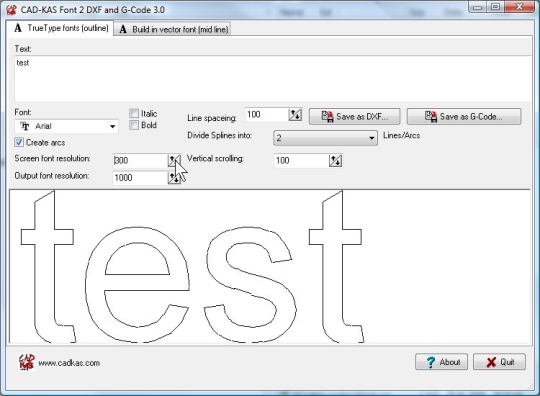Click the Vertical scrolling spinner arrows

(x=335, y=160)
